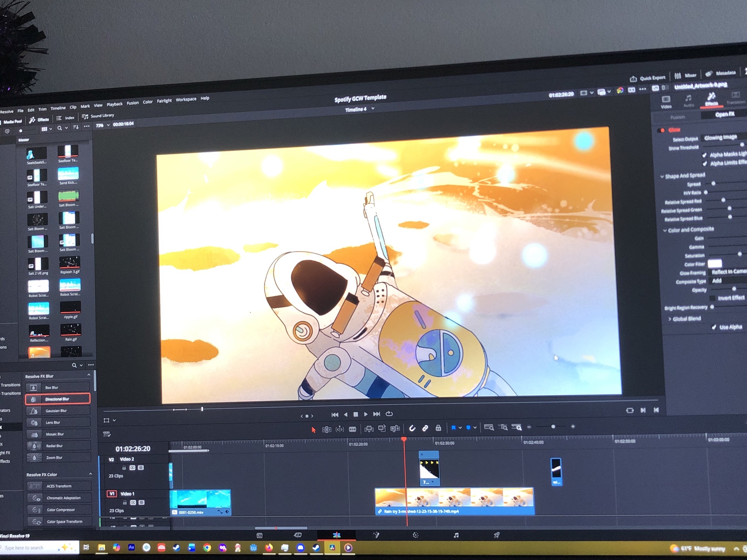
Task: Click the loop playback icon
Action: coord(389,414)
